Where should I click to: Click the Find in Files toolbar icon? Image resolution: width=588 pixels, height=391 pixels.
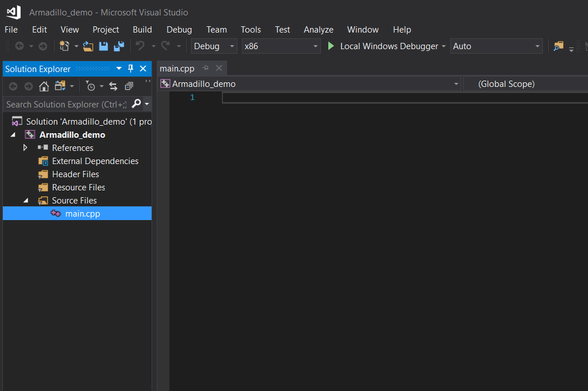coord(558,46)
